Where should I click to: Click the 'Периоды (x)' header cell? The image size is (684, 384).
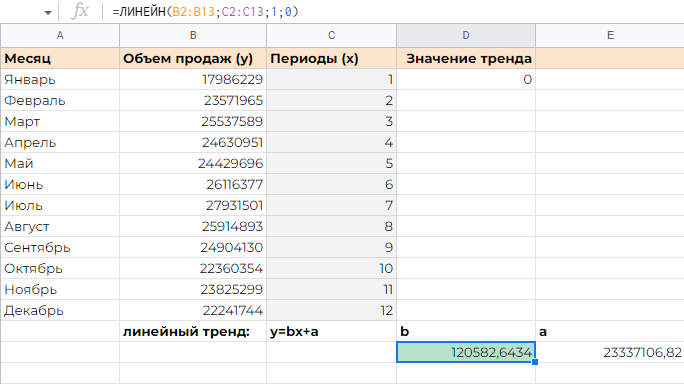coord(332,58)
